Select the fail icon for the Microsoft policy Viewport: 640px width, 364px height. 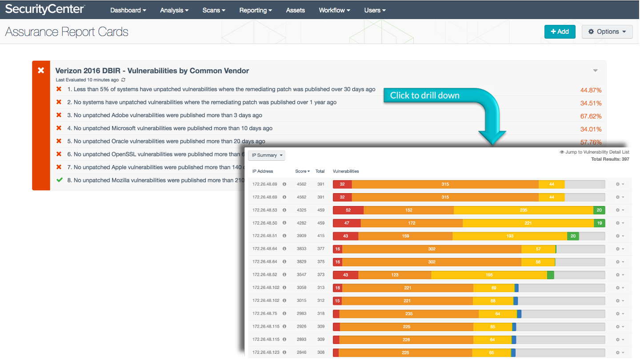pyautogui.click(x=59, y=128)
